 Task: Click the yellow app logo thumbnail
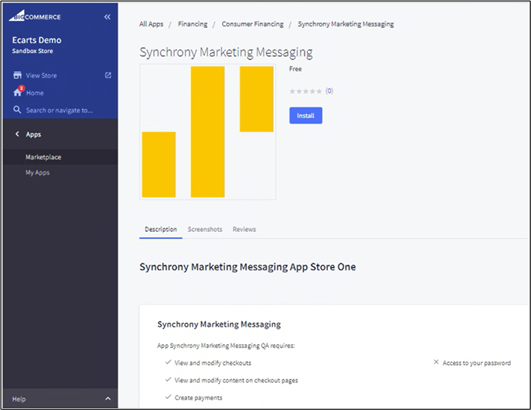click(x=208, y=132)
